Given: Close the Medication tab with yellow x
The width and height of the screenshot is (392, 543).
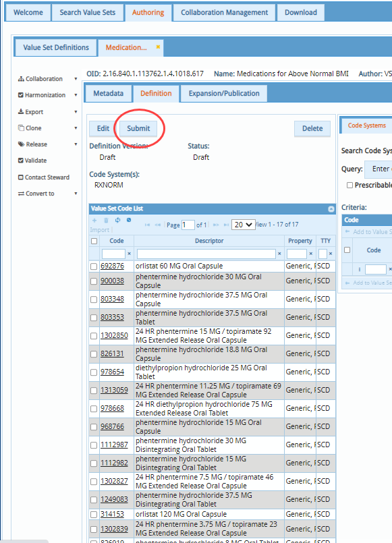Looking at the screenshot, I should coord(158,47).
